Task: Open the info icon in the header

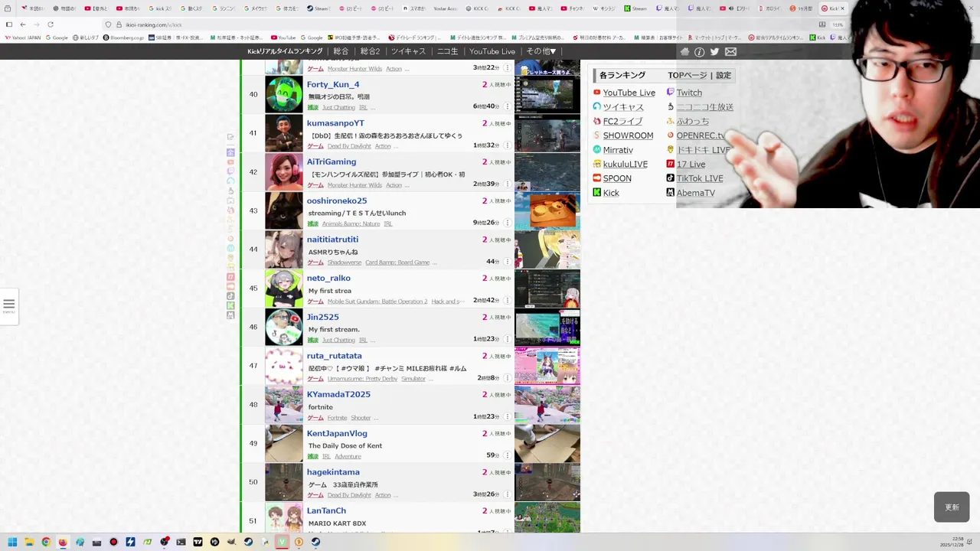Action: click(699, 52)
